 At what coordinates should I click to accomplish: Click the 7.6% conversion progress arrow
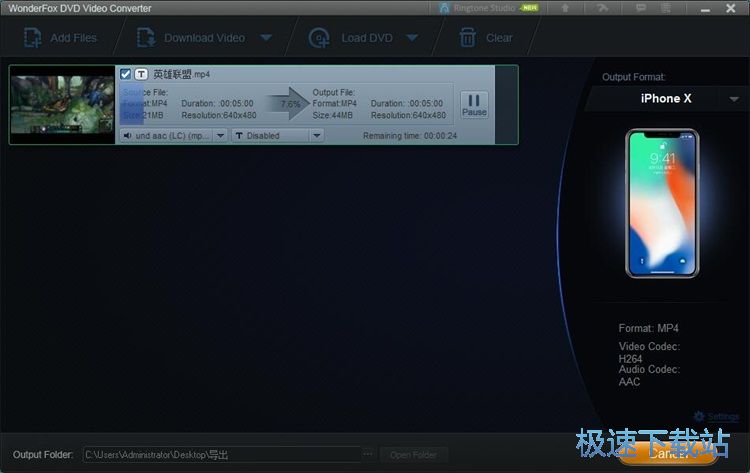pos(288,104)
